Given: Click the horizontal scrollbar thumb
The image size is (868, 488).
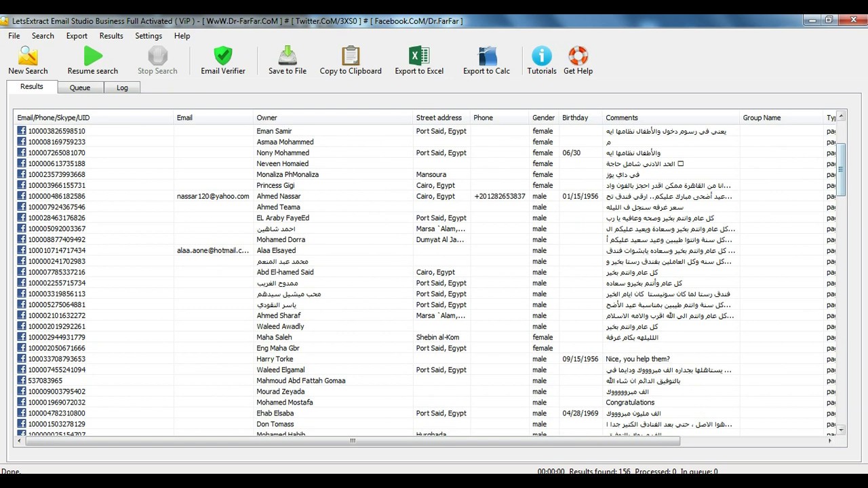Looking at the screenshot, I should [352, 441].
